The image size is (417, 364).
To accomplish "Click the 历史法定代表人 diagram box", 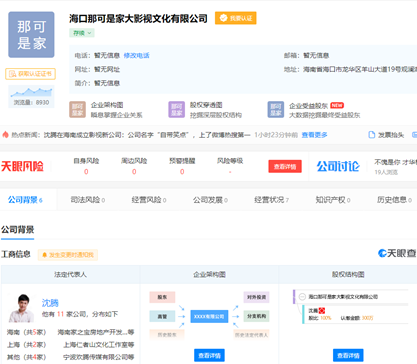I will click(x=251, y=334).
